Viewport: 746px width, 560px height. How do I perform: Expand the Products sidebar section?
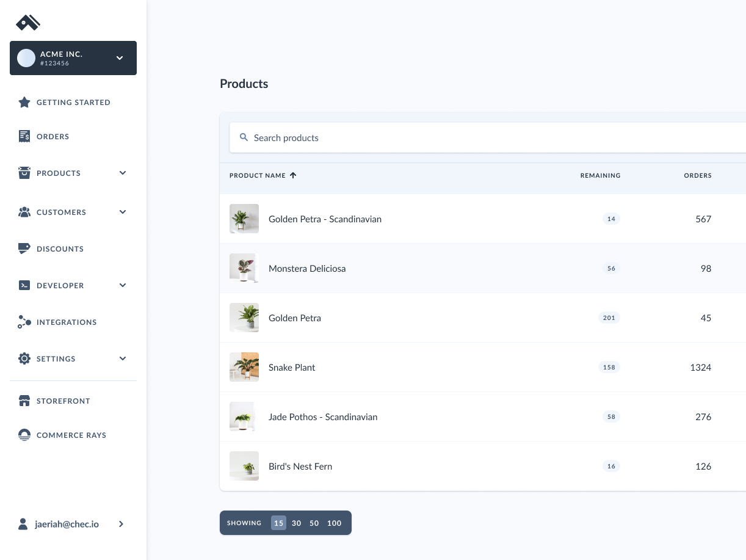[123, 173]
